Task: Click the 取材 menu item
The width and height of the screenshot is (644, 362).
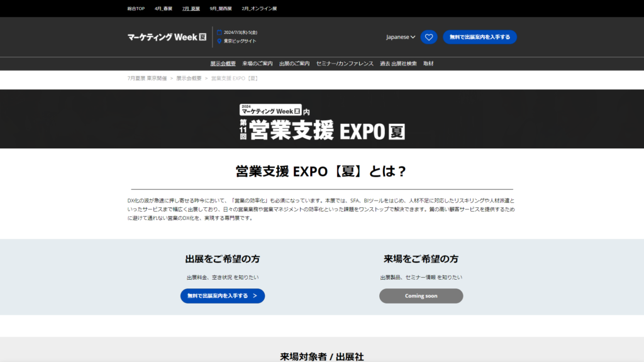Action: (x=428, y=63)
